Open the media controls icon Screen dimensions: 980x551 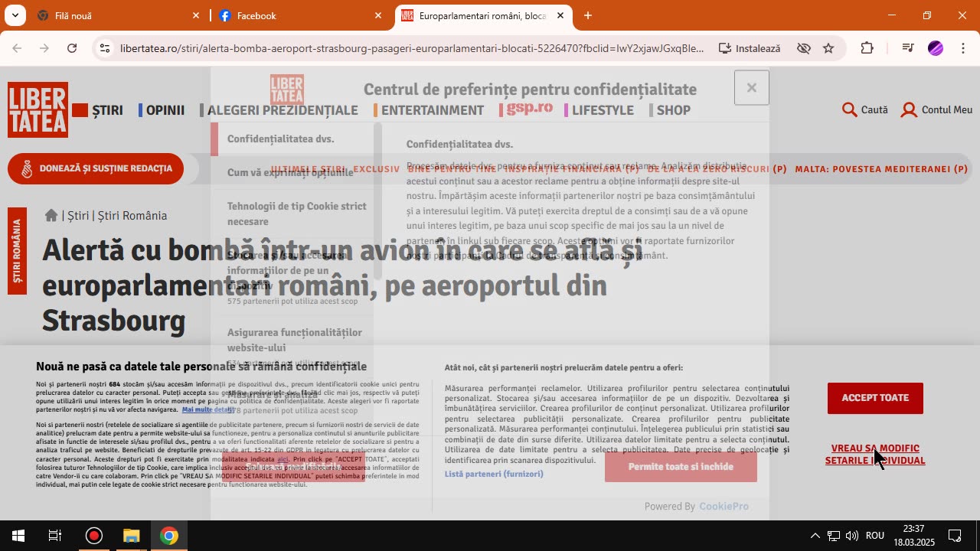pyautogui.click(x=908, y=48)
